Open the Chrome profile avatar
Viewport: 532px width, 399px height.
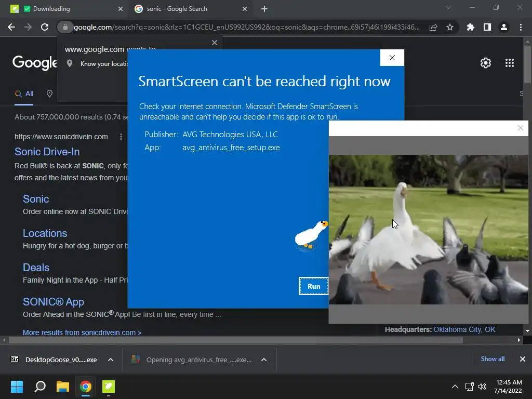[504, 27]
